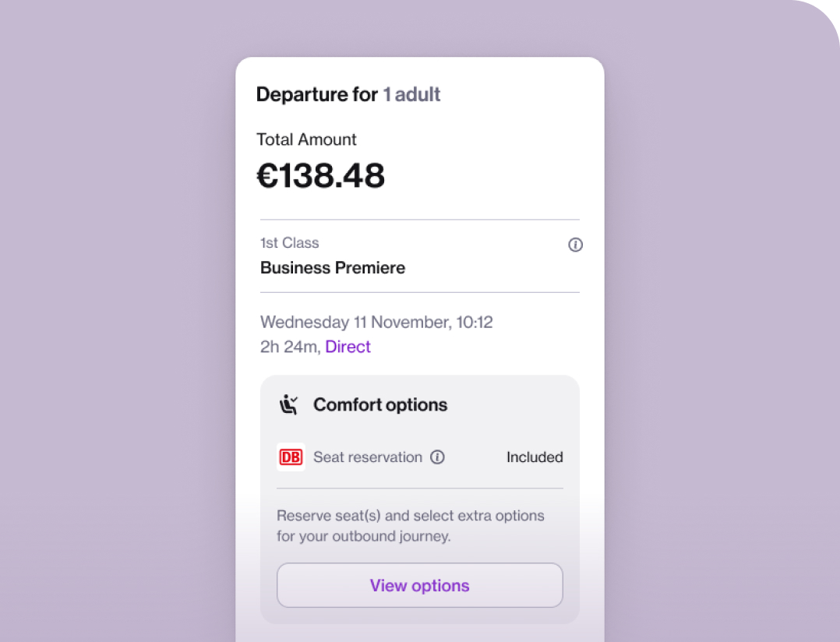The width and height of the screenshot is (840, 642).
Task: Click the seat icon beside Comfort options
Action: point(289,404)
